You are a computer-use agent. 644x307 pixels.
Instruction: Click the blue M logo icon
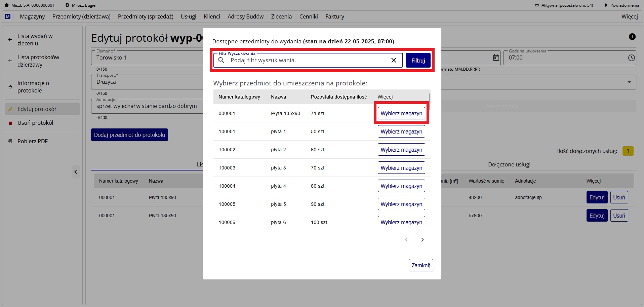coord(8,16)
